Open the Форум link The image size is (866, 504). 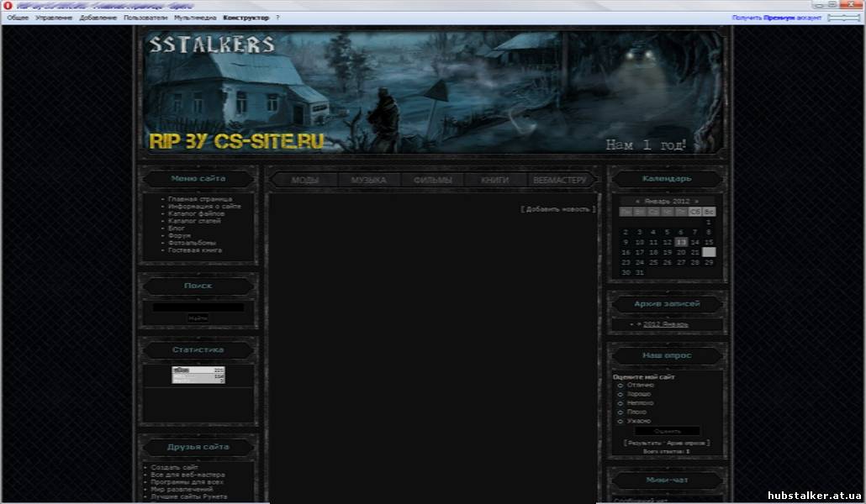tap(179, 235)
